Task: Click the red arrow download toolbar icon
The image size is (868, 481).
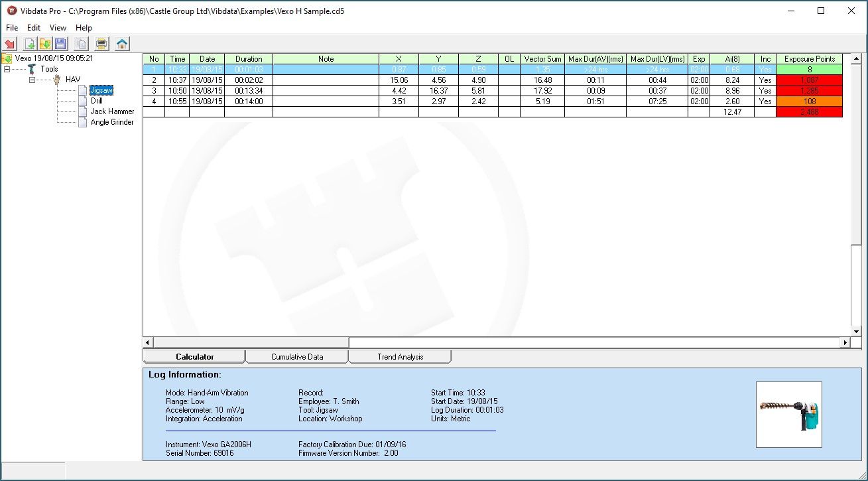Action: tap(10, 44)
